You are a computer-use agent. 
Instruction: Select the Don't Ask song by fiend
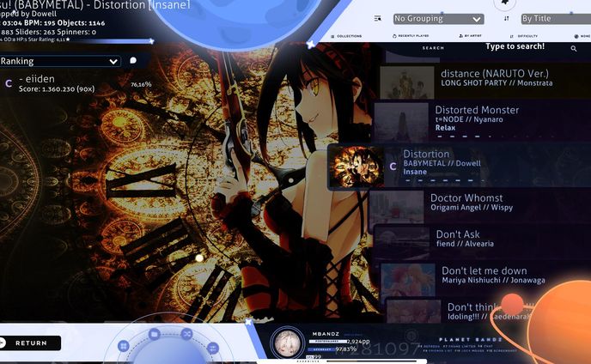coord(483,242)
